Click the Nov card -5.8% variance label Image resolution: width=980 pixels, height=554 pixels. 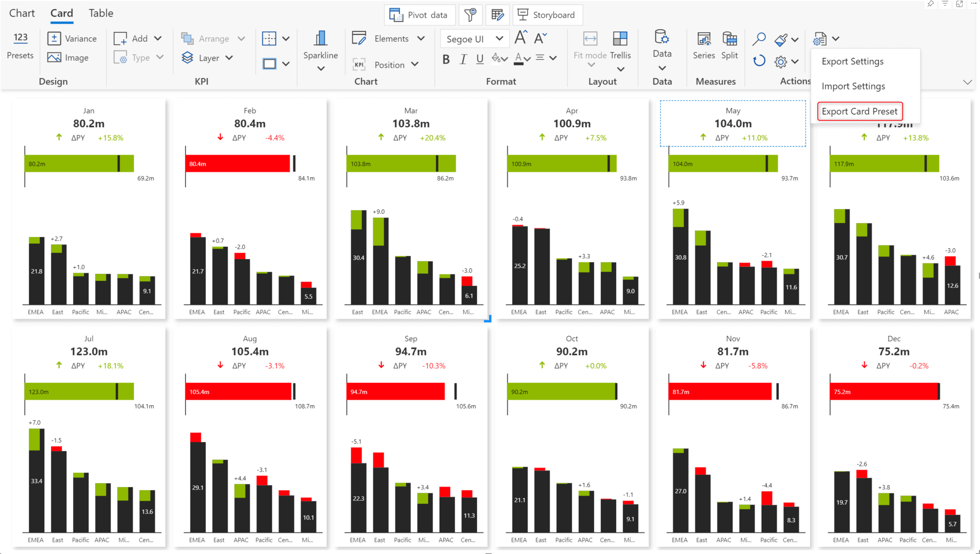point(757,366)
